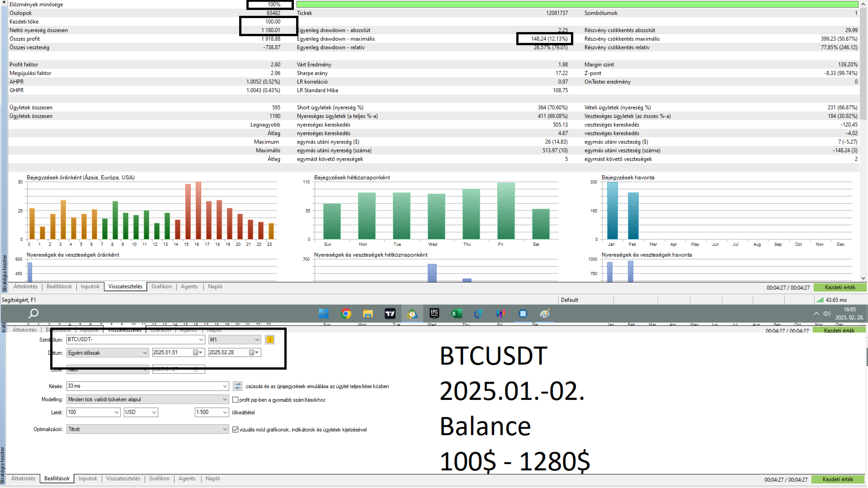Expand the 1:500 leverage dropdown

(x=225, y=413)
